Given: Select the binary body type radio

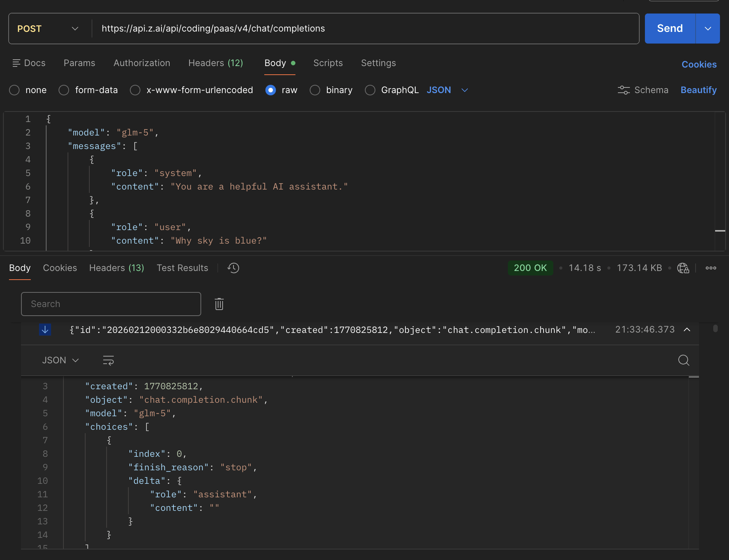Looking at the screenshot, I should click(x=315, y=90).
